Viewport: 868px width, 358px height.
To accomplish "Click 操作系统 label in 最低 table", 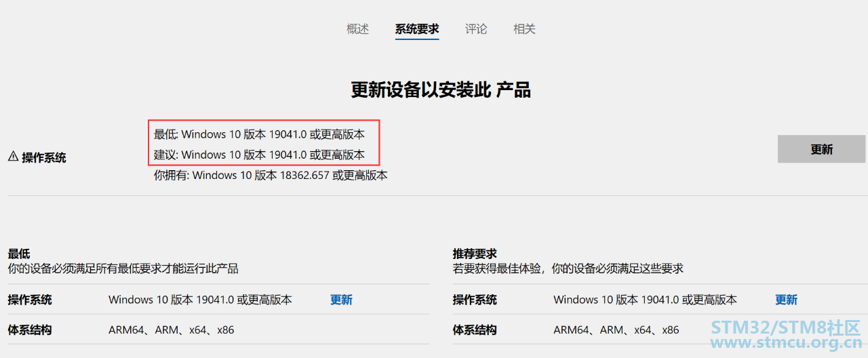I will pos(30,300).
